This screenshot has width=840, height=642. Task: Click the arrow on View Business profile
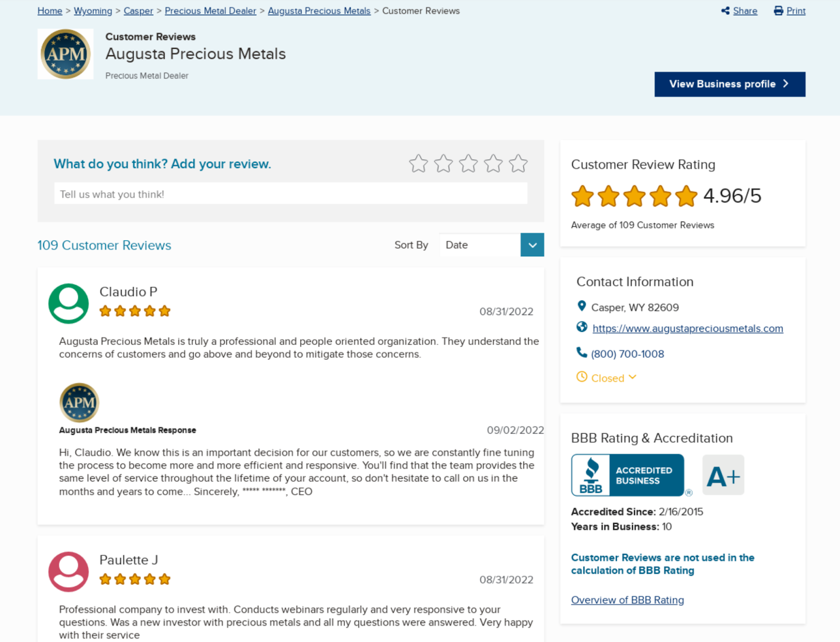tap(786, 83)
